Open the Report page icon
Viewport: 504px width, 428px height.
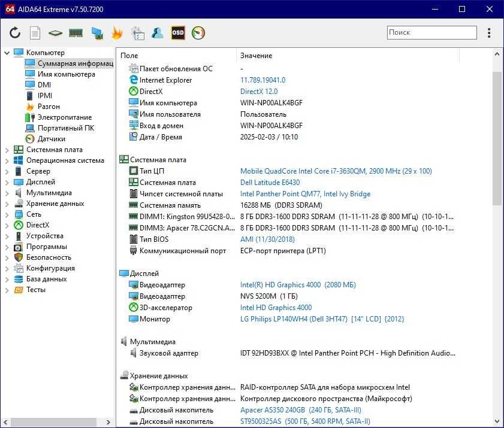click(35, 33)
